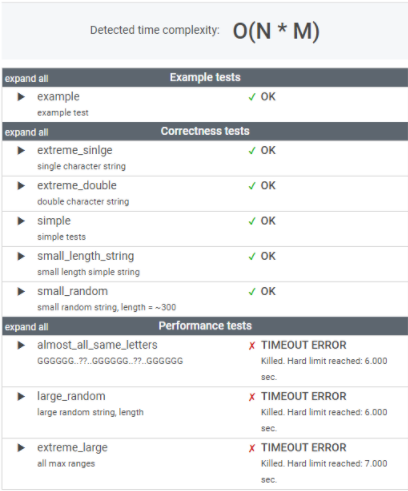Click expand all in Correctness tests header
The height and width of the screenshot is (491, 408).
pos(27,132)
